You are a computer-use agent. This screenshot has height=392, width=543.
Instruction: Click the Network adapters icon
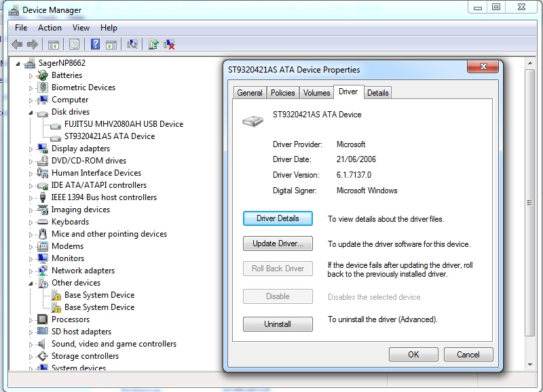pyautogui.click(x=43, y=271)
